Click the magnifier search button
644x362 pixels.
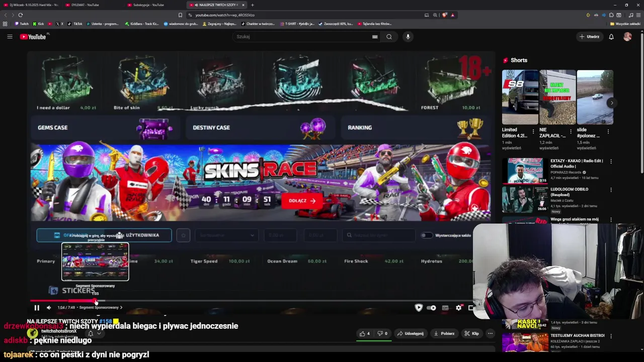click(x=389, y=37)
